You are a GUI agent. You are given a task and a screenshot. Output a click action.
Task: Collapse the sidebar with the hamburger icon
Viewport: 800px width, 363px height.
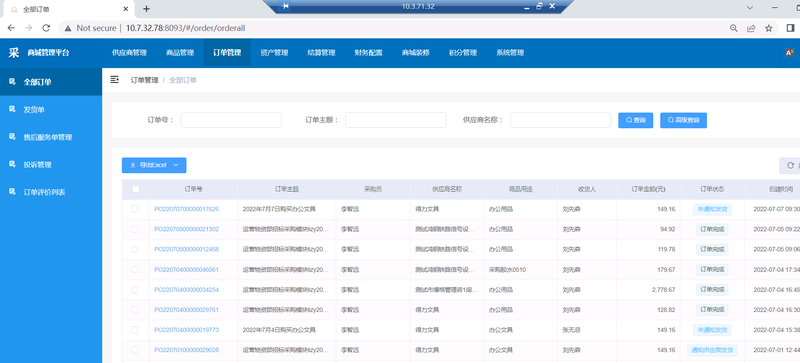pyautogui.click(x=115, y=80)
